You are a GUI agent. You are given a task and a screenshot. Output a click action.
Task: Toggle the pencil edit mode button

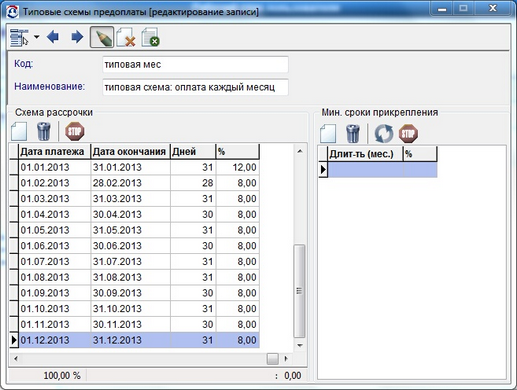[102, 37]
